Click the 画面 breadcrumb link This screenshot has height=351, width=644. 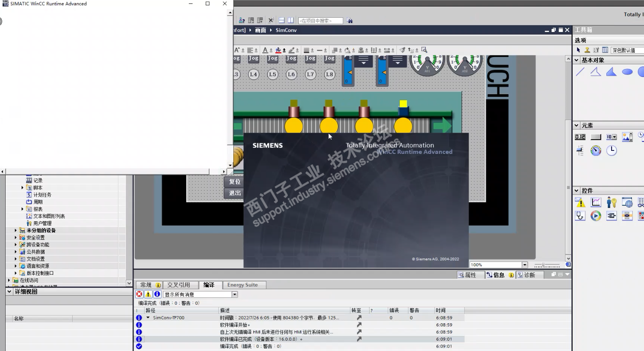coord(261,30)
